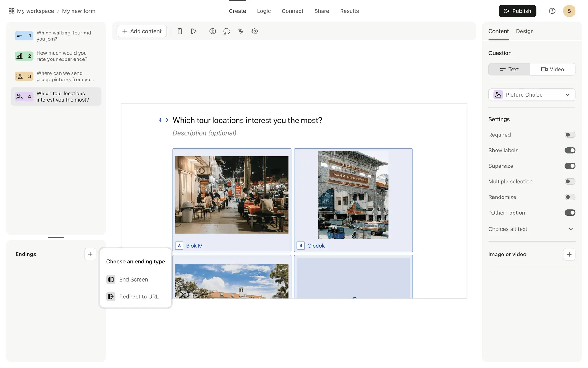Screen dimensions: 588x368
Task: Click the Publish button
Action: coord(517,11)
